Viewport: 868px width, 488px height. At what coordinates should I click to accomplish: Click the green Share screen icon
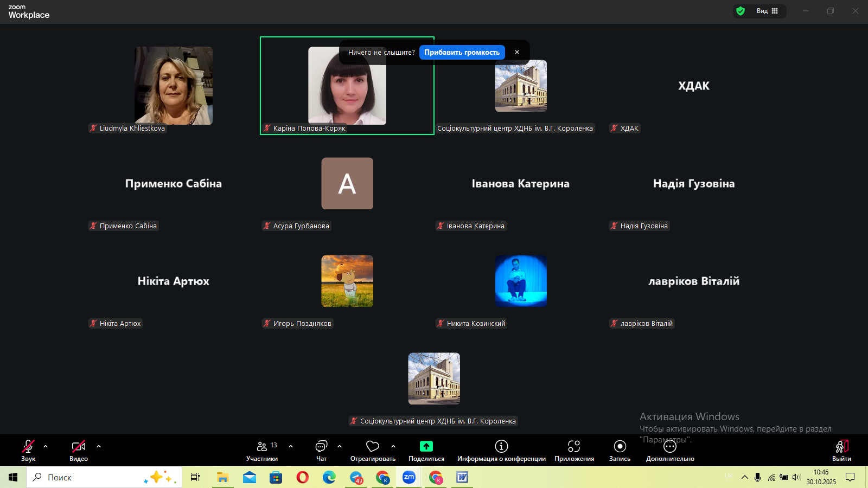point(426,446)
